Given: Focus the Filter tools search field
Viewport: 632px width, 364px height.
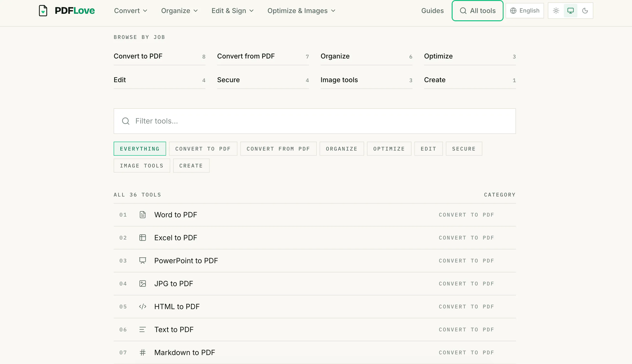Looking at the screenshot, I should click(315, 121).
